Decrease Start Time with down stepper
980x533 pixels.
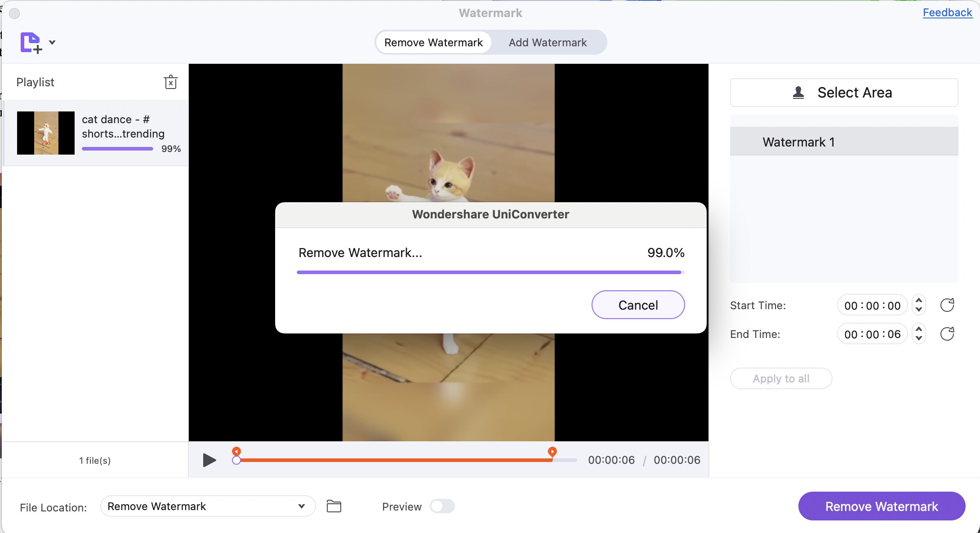pyautogui.click(x=919, y=310)
